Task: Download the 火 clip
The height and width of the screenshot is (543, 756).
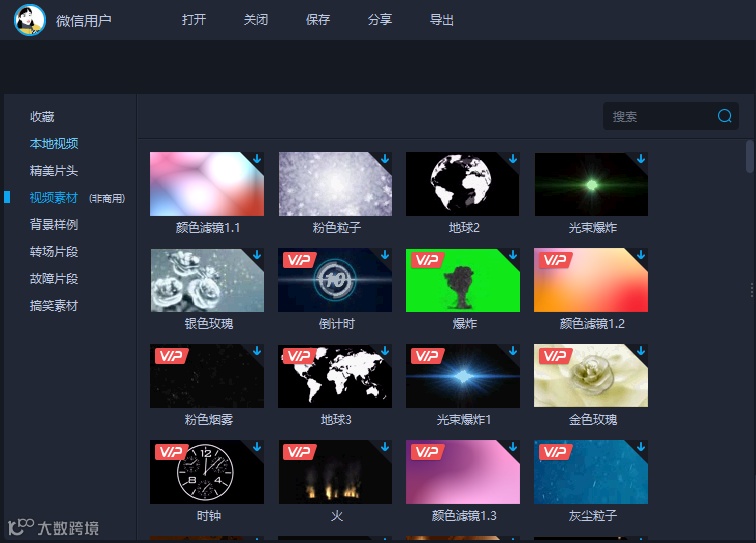Action: 385,447
